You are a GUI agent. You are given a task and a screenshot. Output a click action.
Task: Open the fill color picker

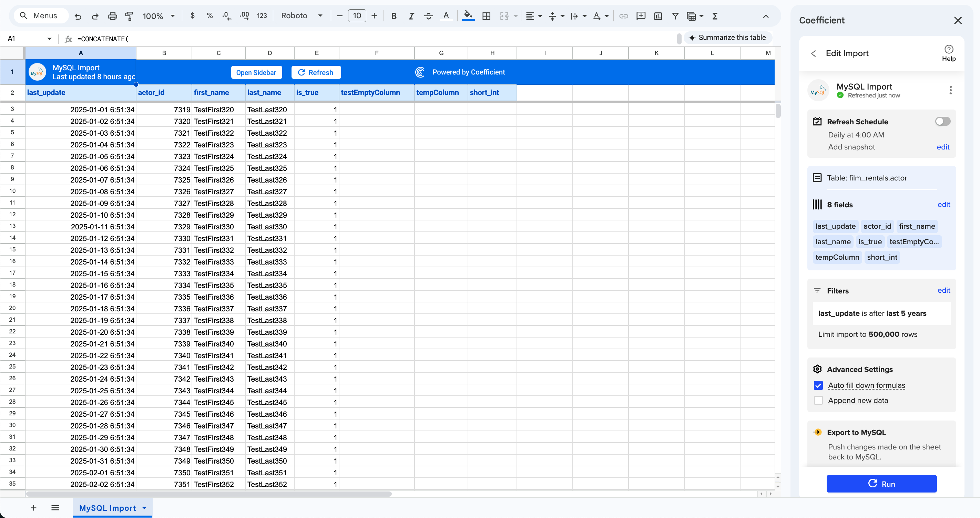[468, 15]
